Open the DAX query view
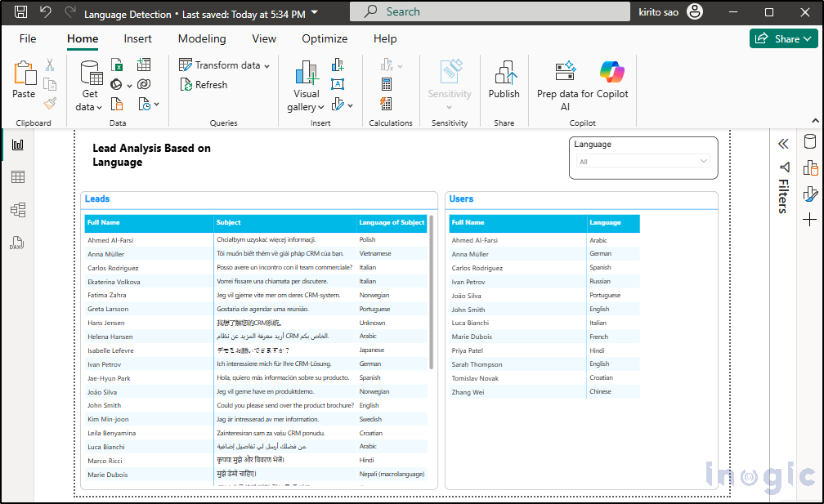Screen dimensions: 824x504 pyautogui.click(x=17, y=243)
